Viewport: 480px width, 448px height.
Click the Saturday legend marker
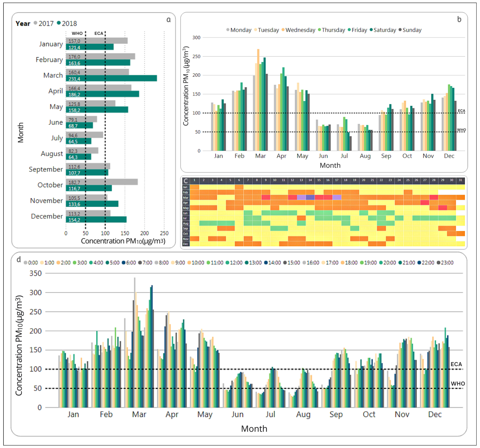tap(371, 30)
